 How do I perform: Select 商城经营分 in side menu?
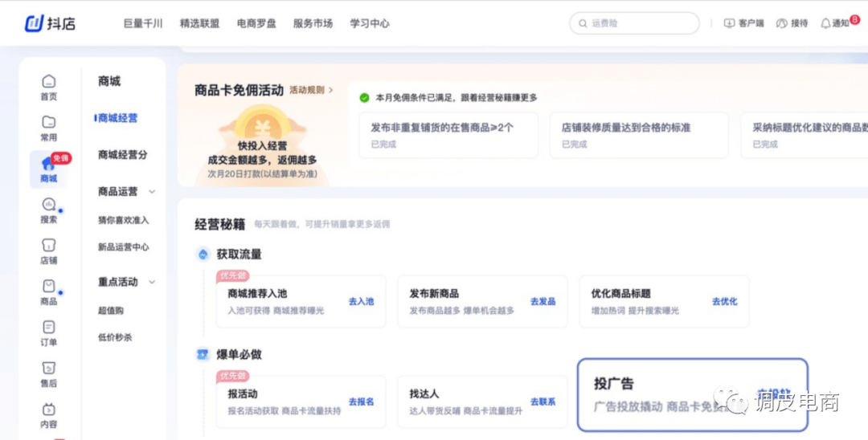coord(122,155)
